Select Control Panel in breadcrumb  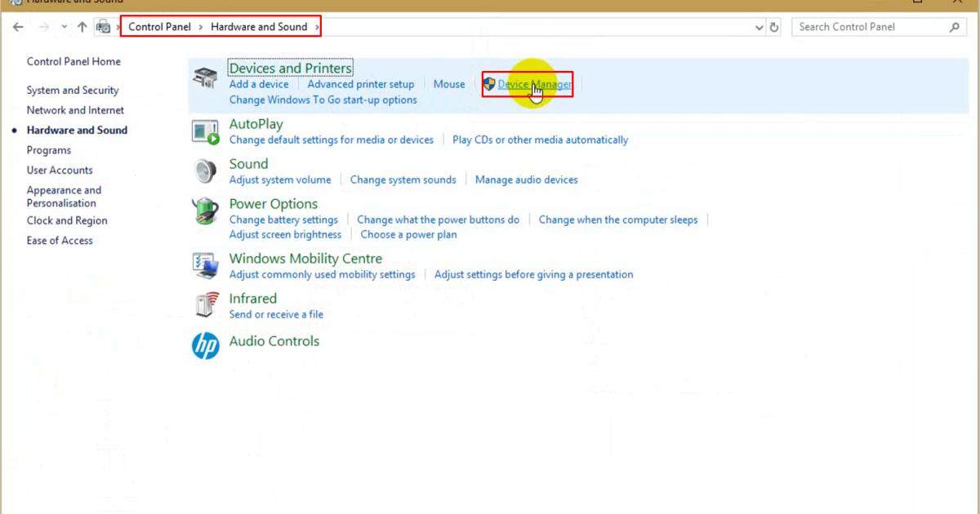coord(160,27)
